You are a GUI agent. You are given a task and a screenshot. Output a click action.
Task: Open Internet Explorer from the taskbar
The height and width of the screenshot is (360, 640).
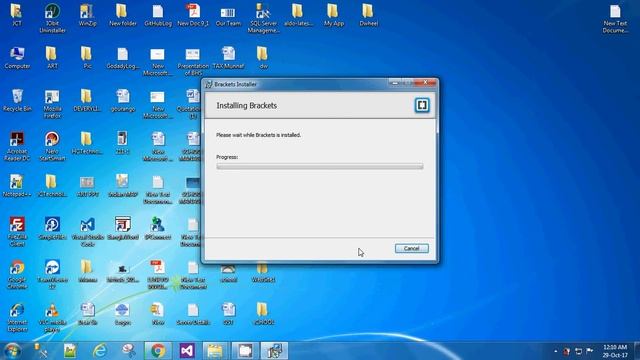coord(100,351)
